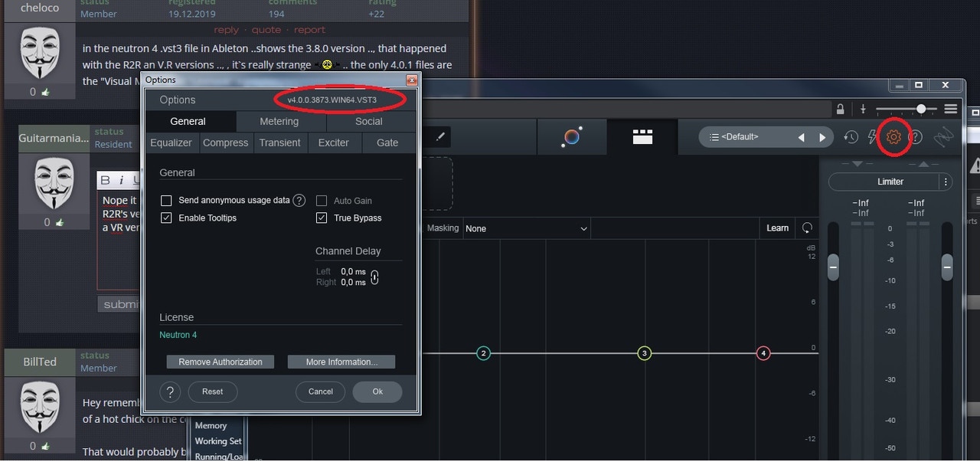The height and width of the screenshot is (462, 980).
Task: Click the reset circular arrow beside Learn
Action: (x=807, y=228)
